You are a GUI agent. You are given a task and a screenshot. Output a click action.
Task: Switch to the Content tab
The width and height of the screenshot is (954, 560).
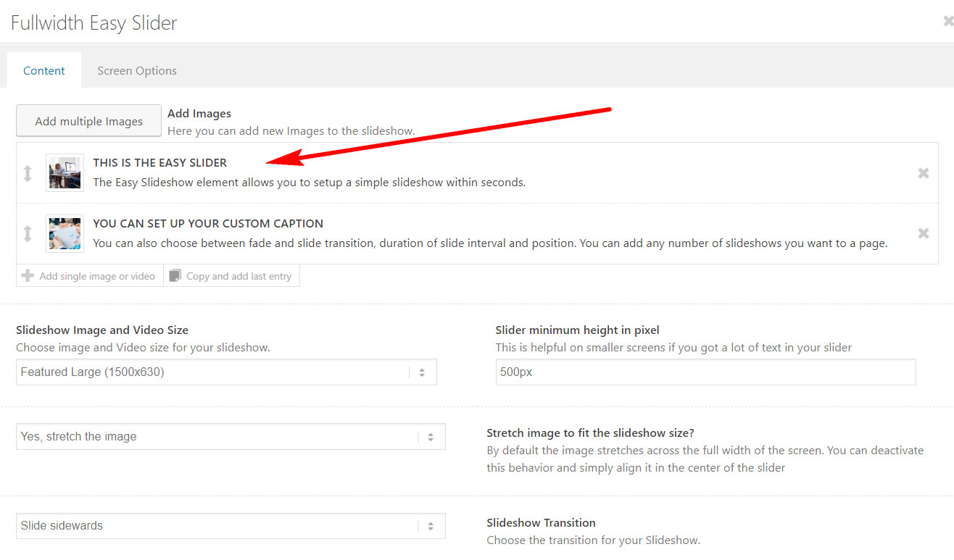click(44, 70)
